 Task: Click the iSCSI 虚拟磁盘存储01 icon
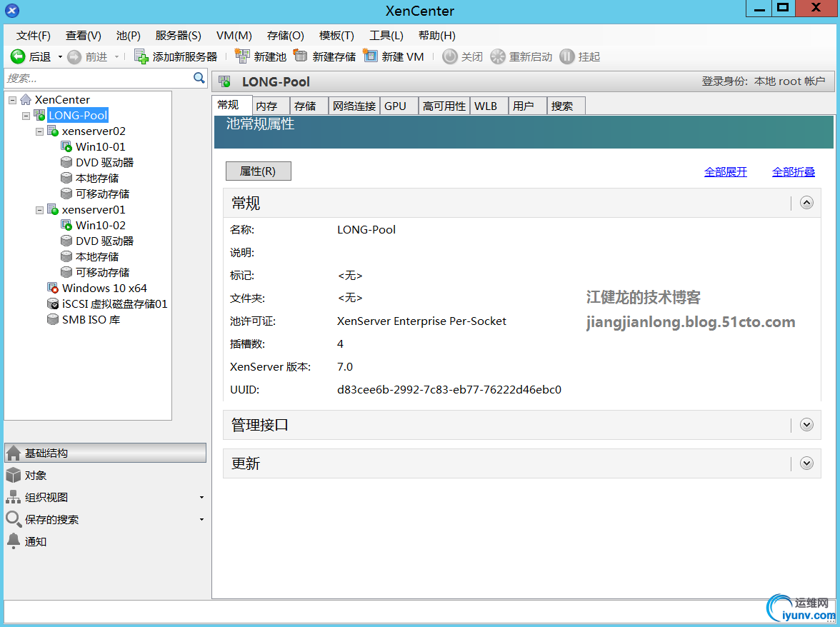(x=53, y=304)
